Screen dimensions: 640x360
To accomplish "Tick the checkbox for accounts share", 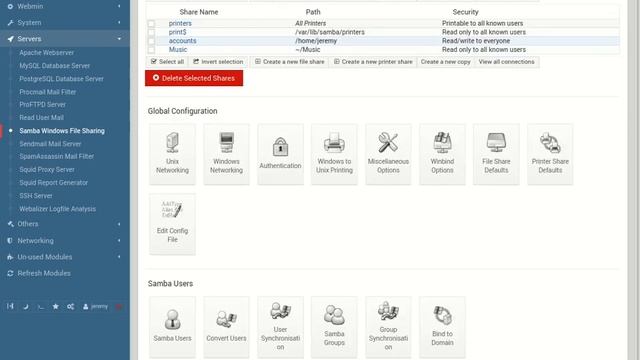I will (x=151, y=41).
